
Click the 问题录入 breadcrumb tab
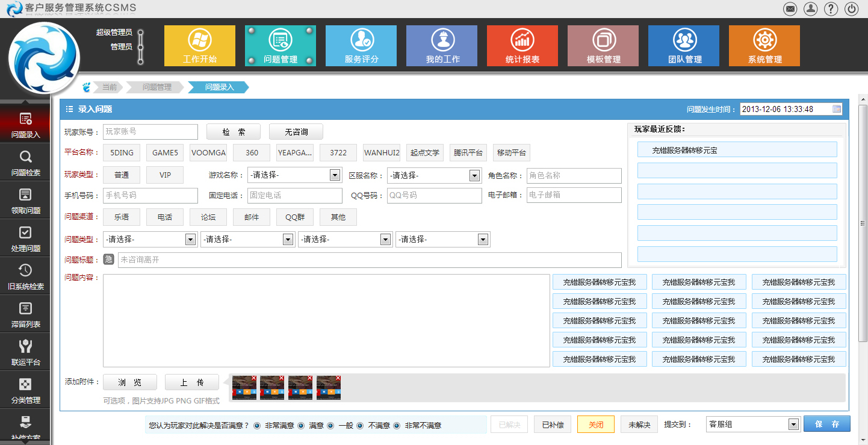219,87
